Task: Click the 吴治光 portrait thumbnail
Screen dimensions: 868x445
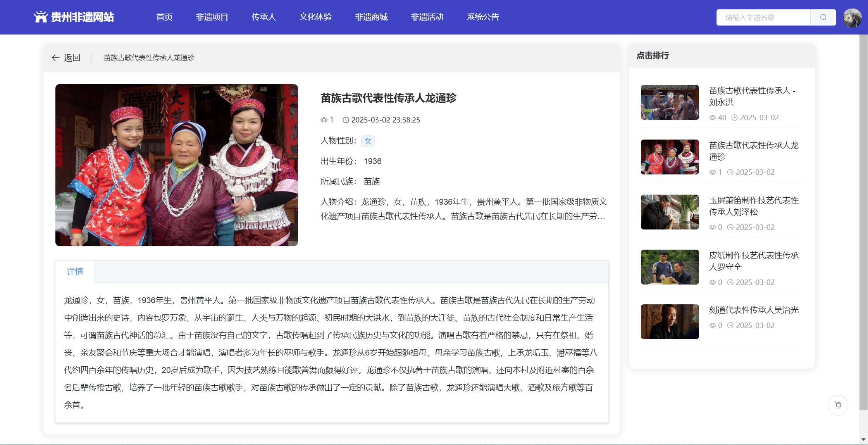Action: (x=670, y=322)
